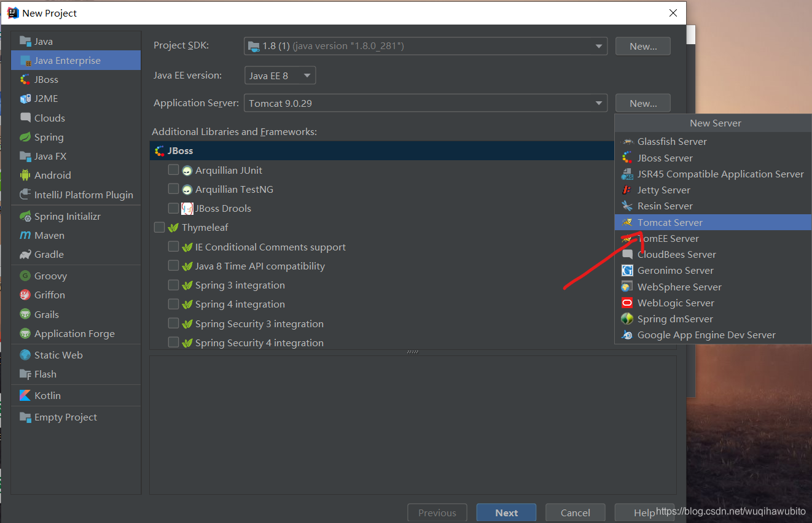Click the Spring Initializr icon
The height and width of the screenshot is (523, 812).
(x=25, y=216)
